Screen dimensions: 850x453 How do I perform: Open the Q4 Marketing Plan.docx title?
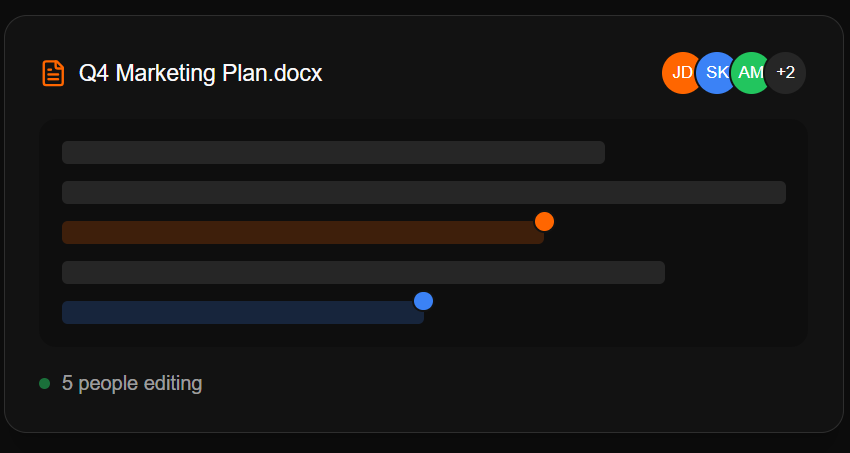pyautogui.click(x=200, y=73)
